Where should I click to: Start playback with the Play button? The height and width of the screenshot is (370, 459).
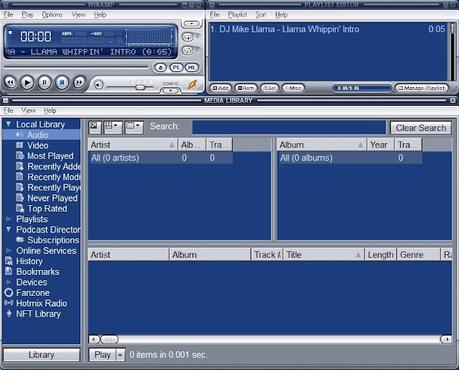pos(27,82)
